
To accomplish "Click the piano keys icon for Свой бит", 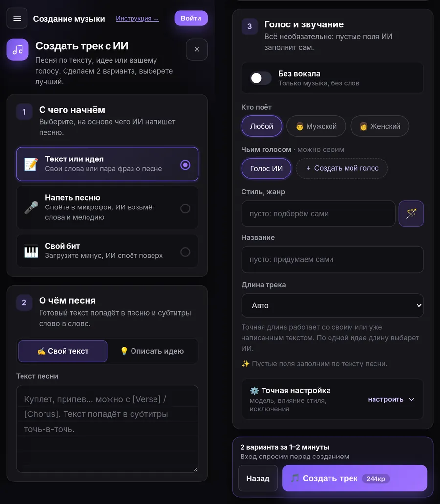I will point(31,251).
